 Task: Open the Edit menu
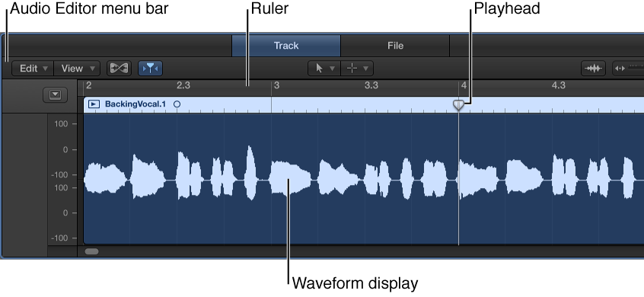[x=33, y=69]
